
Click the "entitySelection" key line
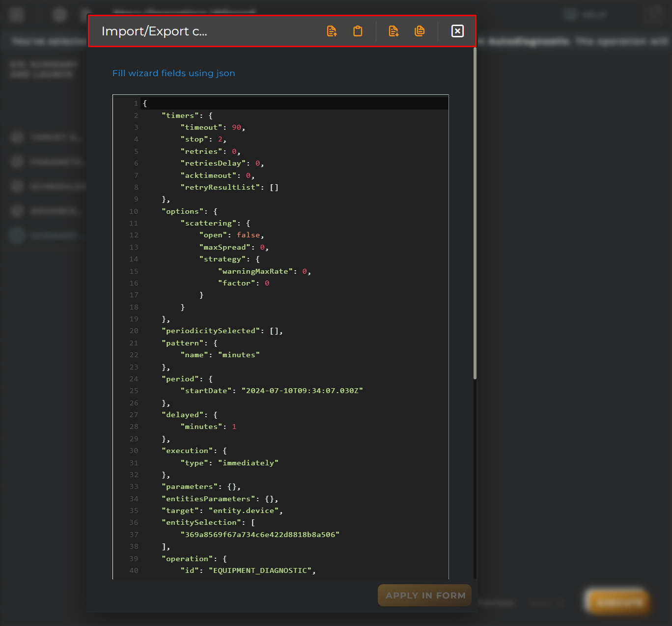(x=208, y=522)
